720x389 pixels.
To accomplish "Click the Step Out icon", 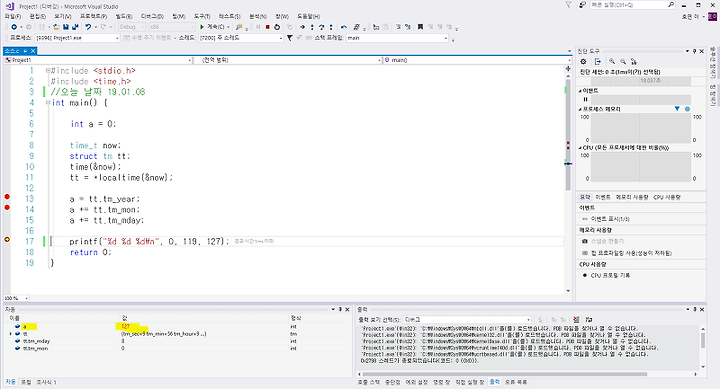I will (331, 27).
